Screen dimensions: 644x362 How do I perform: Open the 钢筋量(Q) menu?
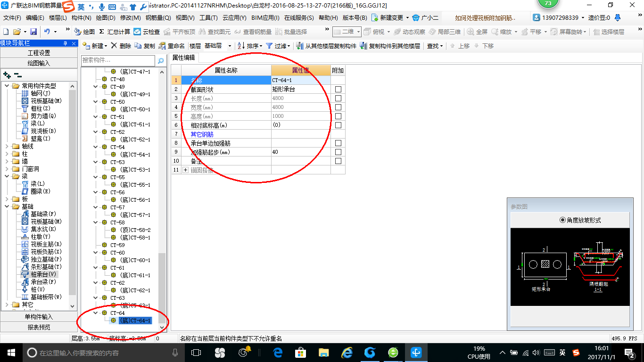pyautogui.click(x=158, y=18)
